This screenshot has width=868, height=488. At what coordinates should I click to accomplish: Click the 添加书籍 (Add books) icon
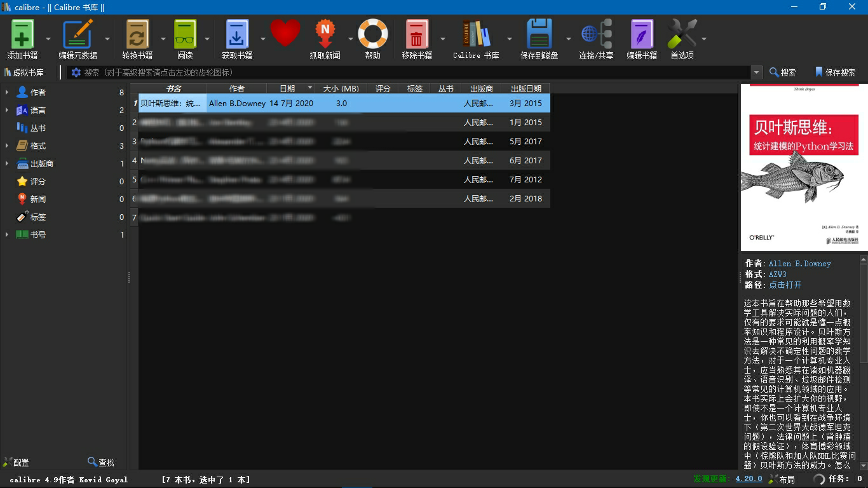pos(22,35)
